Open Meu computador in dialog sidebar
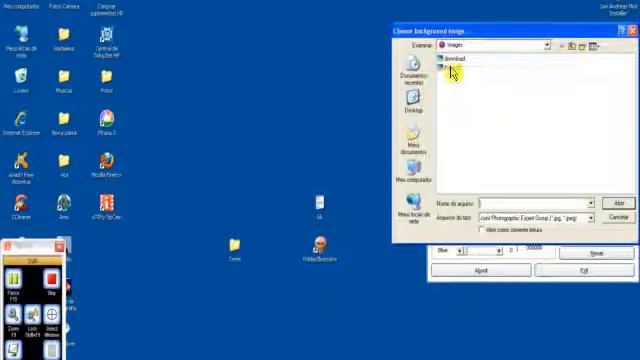The image size is (640, 360). pyautogui.click(x=413, y=171)
